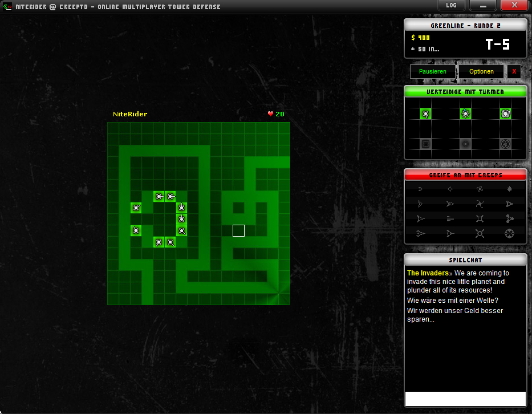Select the greyed round globe tower in shop

pos(506,144)
